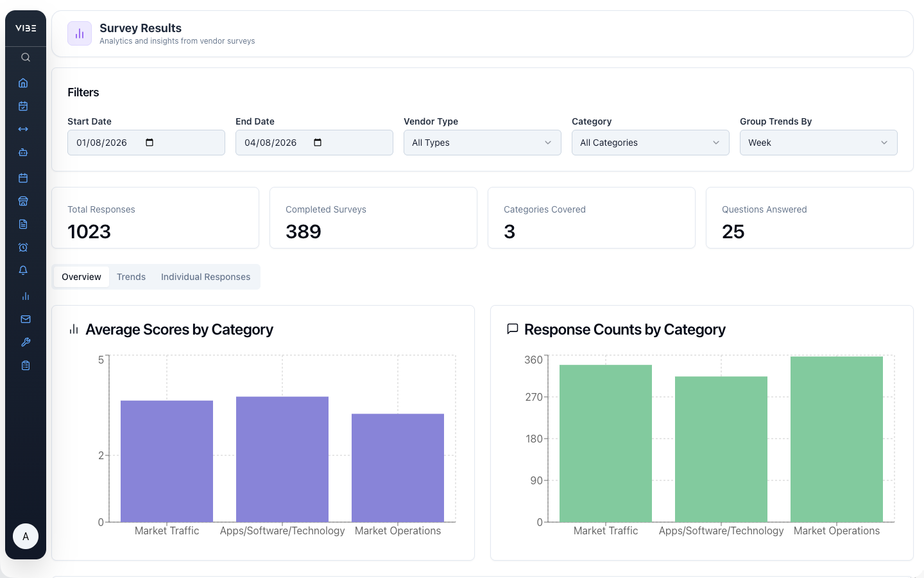
Task: Open the Individual Responses tab
Action: pos(205,277)
